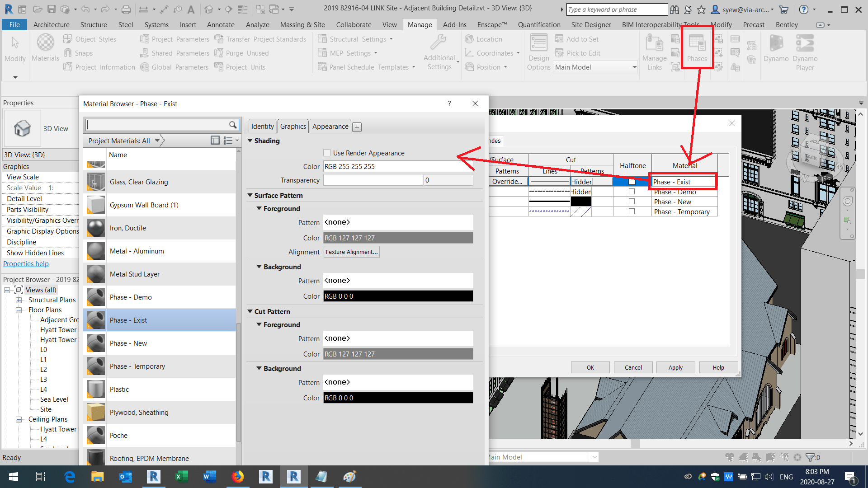
Task: Open the Properties help link
Action: coord(26,264)
